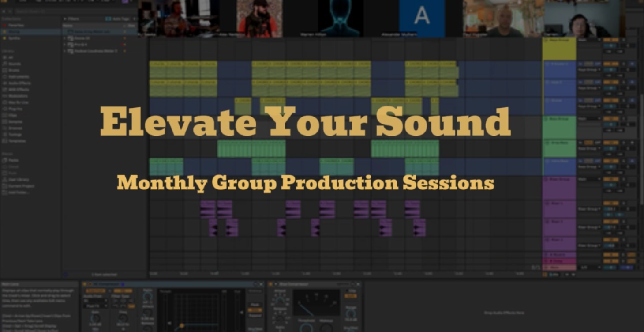This screenshot has height=332, width=644.
Task: Select the yellow group track header
Action: tap(559, 49)
